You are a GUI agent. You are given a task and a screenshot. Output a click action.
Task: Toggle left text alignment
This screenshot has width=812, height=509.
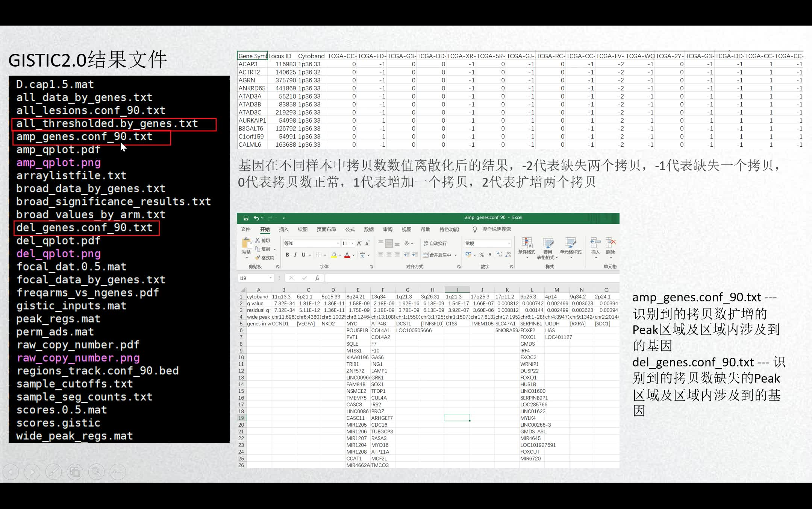click(x=381, y=255)
